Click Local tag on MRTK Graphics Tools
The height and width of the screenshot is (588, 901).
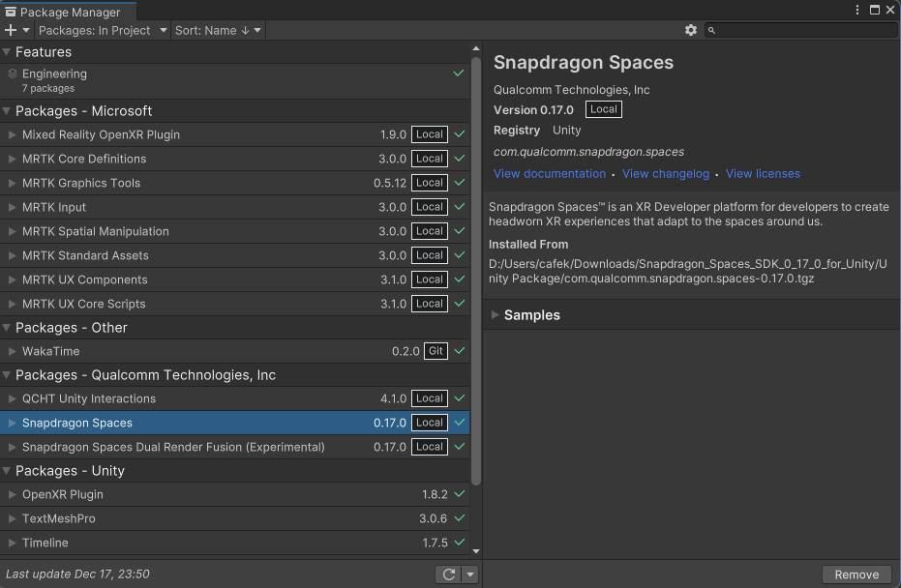[x=430, y=183]
